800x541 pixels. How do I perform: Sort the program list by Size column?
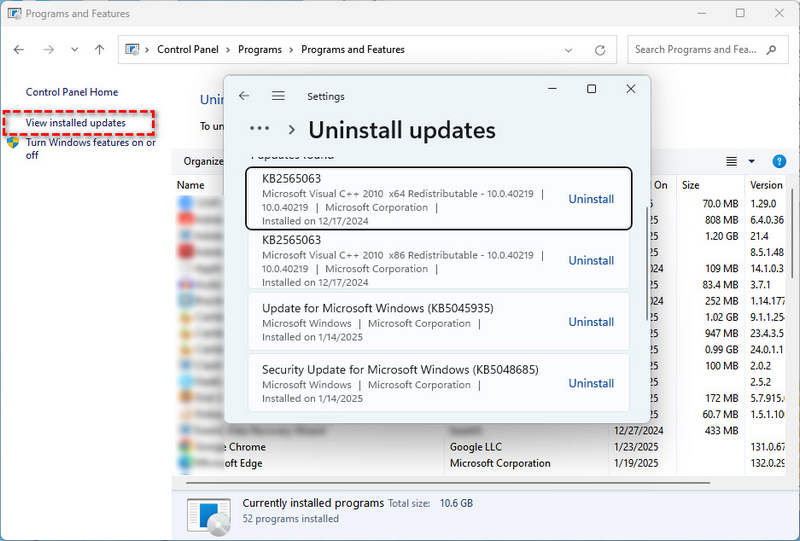690,185
